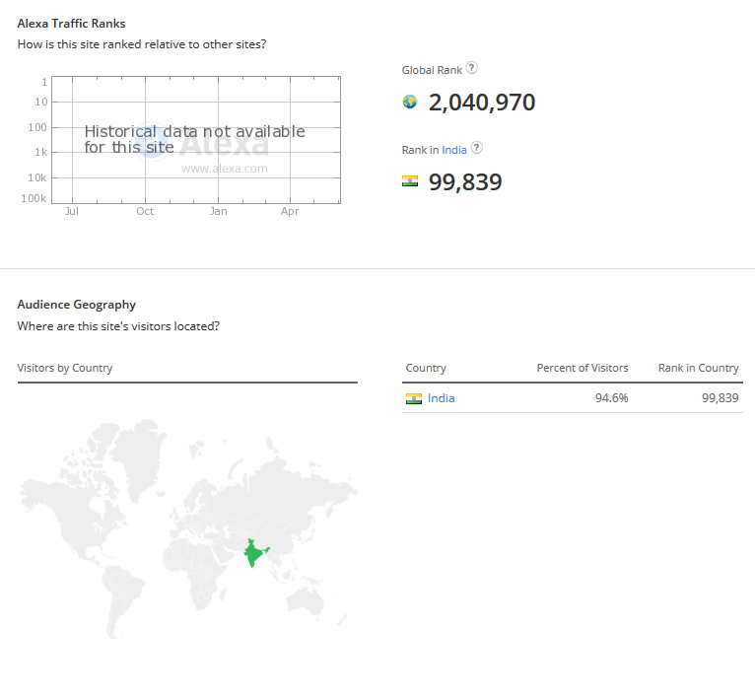755x700 pixels.
Task: Click the India flag beside 99,839 rank
Action: tap(410, 181)
